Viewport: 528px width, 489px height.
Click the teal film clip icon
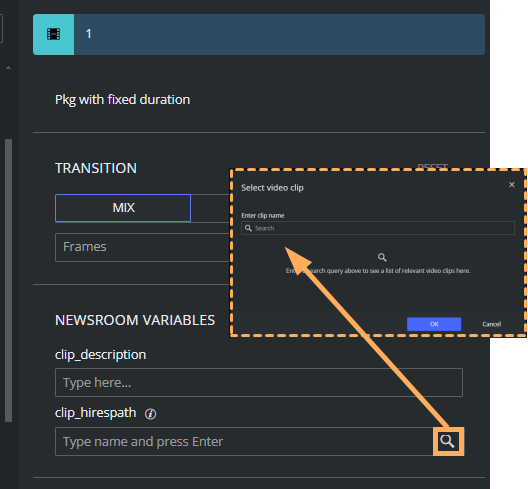[54, 34]
